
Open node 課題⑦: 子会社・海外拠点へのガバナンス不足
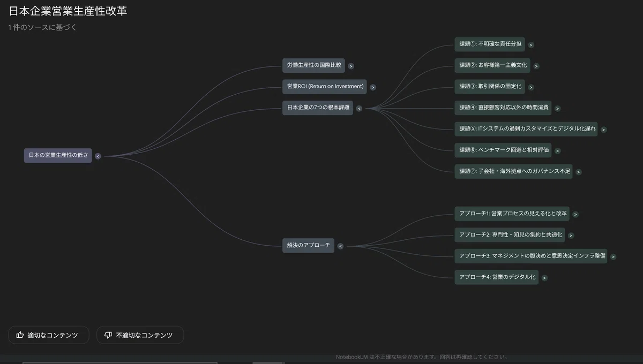click(514, 171)
